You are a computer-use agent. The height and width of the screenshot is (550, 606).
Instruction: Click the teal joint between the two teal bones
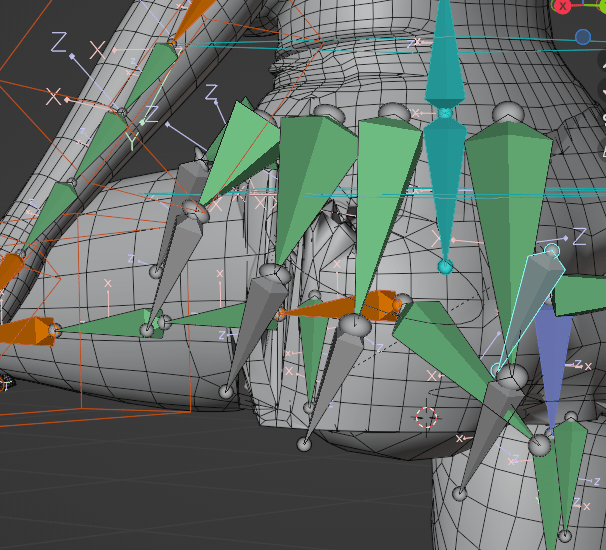tap(445, 113)
